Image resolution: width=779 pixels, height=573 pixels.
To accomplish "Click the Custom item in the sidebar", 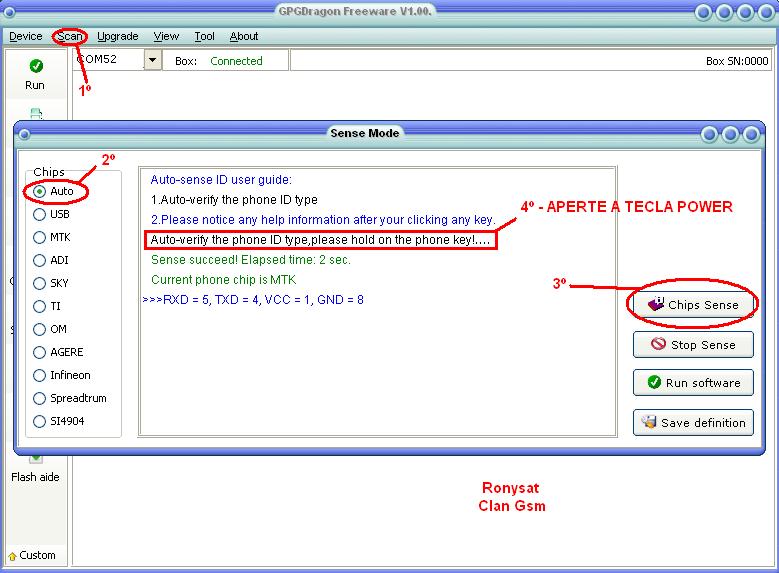I will coord(33,555).
